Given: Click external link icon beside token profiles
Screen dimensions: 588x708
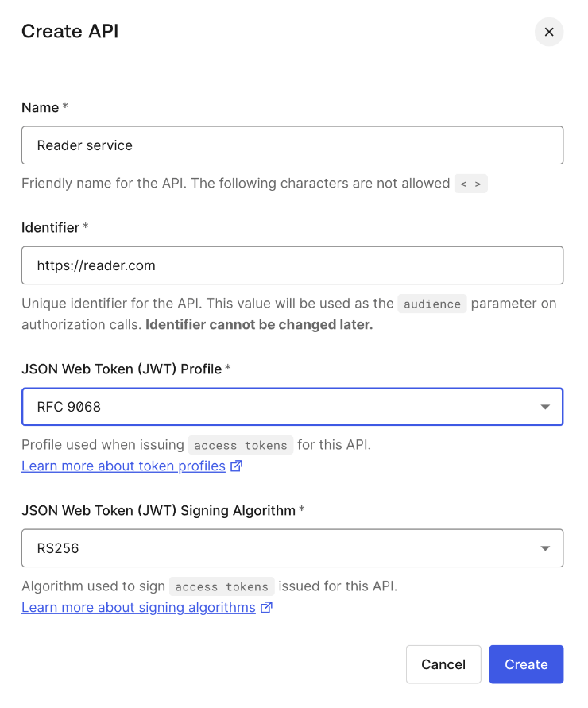Looking at the screenshot, I should [x=236, y=466].
